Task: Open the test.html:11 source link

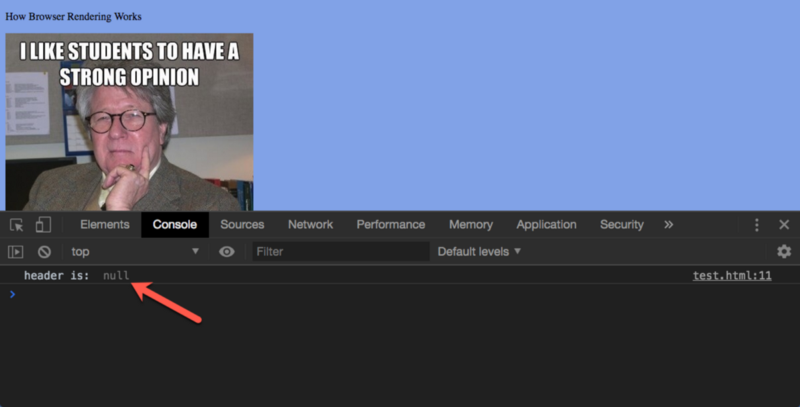Action: click(732, 276)
